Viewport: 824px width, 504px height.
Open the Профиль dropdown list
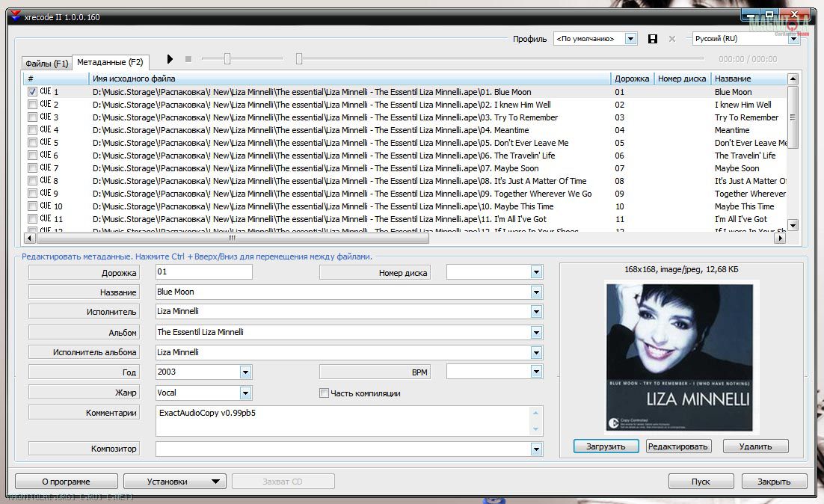coord(630,39)
